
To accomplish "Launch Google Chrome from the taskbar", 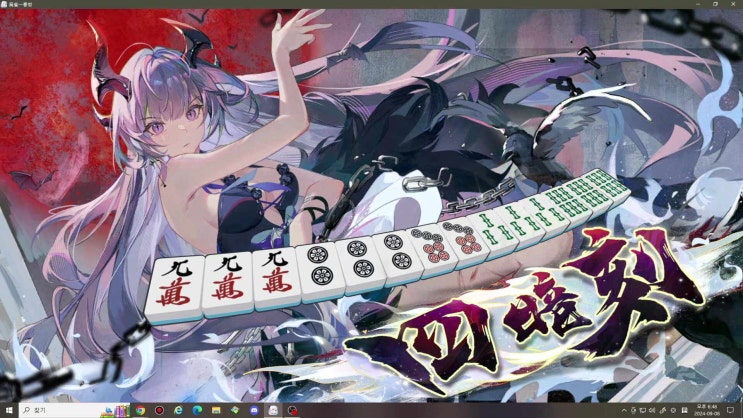I will (140, 410).
